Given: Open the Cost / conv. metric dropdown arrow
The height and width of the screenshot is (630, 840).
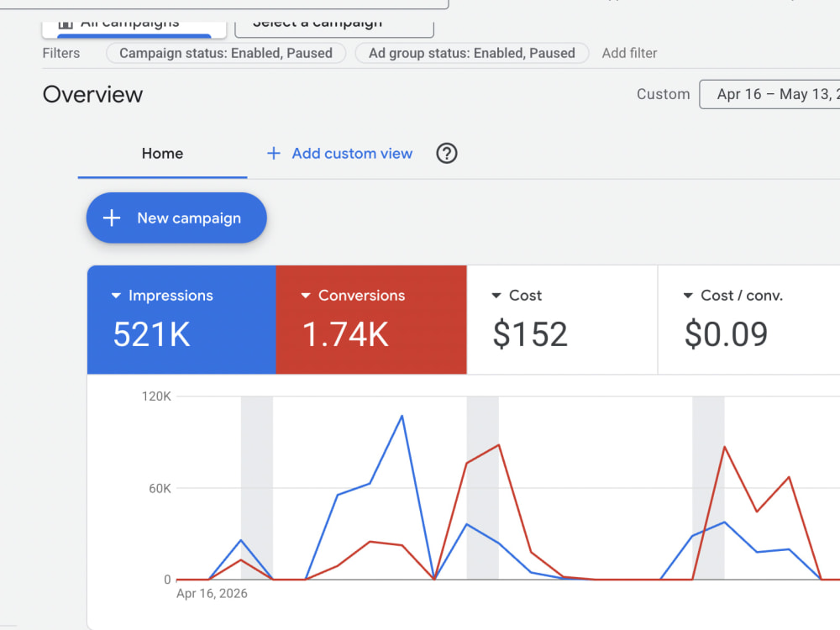Looking at the screenshot, I should click(688, 296).
